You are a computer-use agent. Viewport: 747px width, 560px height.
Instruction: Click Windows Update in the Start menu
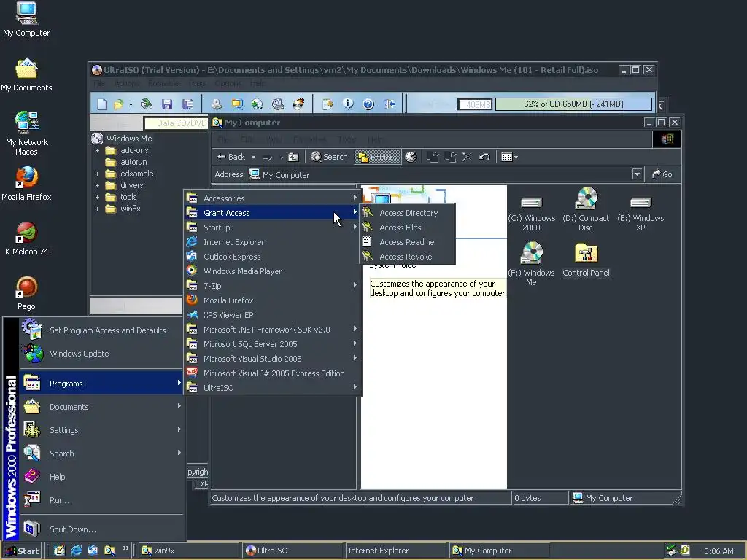click(101, 354)
